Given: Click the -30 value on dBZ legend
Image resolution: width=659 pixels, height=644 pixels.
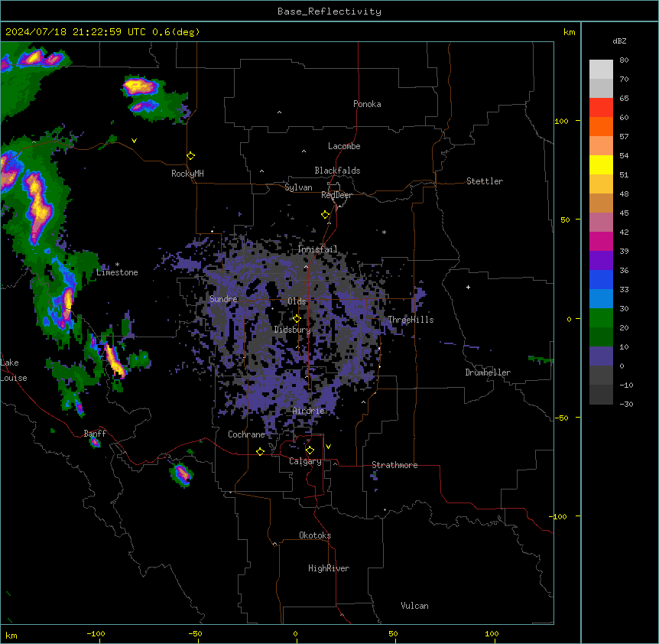Looking at the screenshot, I should (x=626, y=405).
